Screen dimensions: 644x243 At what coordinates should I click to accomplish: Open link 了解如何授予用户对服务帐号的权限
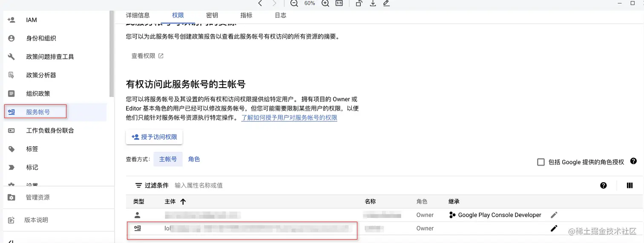[289, 117]
